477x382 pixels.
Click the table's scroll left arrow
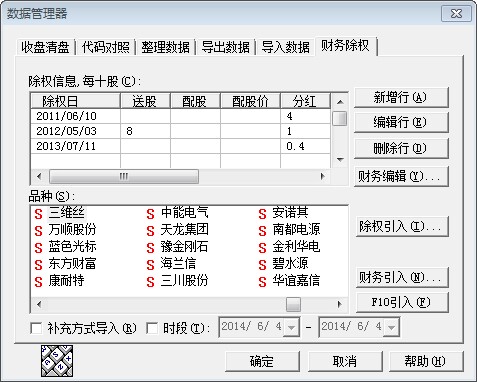[39, 176]
